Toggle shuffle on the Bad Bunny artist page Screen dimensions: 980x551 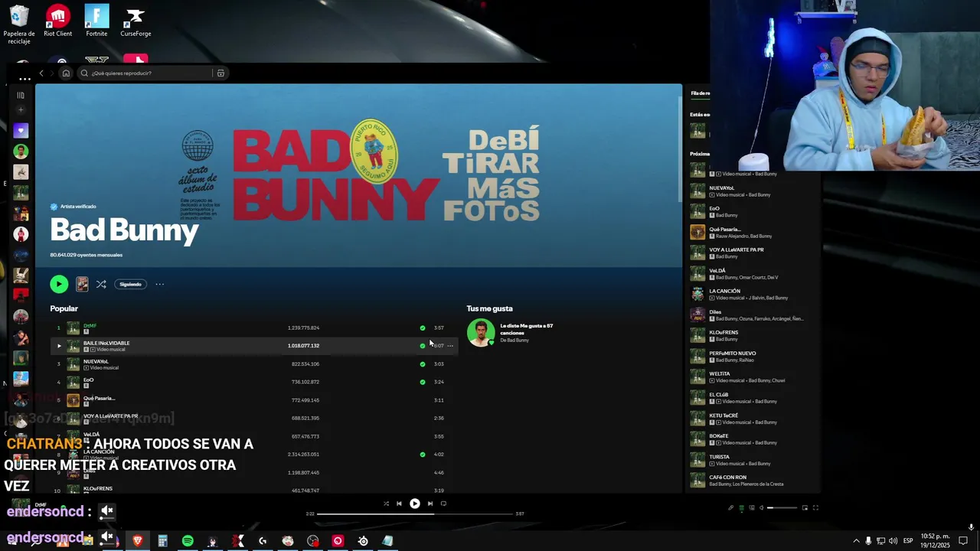[100, 284]
